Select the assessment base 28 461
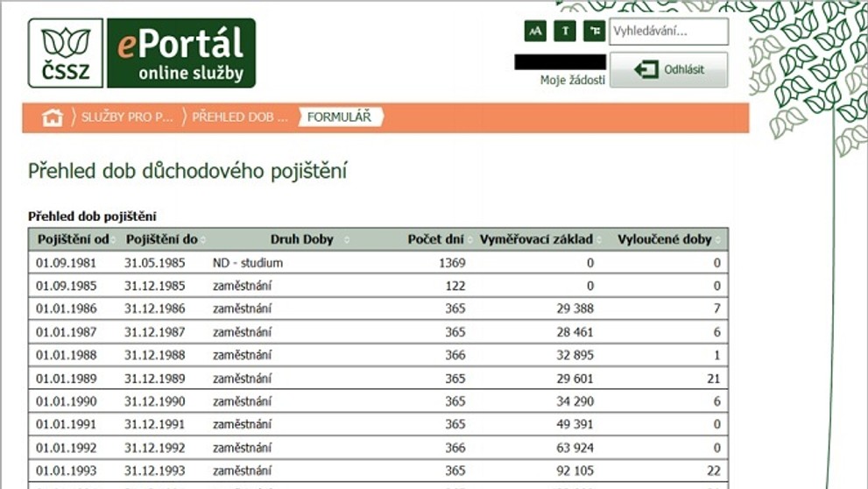 575,332
